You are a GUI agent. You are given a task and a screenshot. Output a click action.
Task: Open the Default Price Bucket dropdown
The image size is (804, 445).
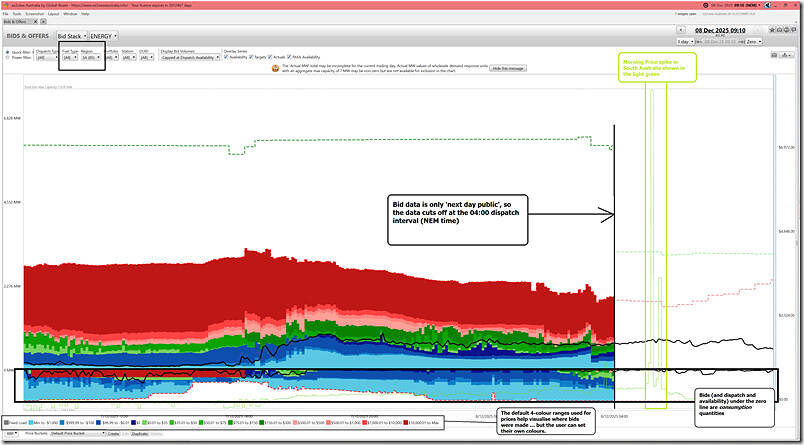(x=77, y=434)
